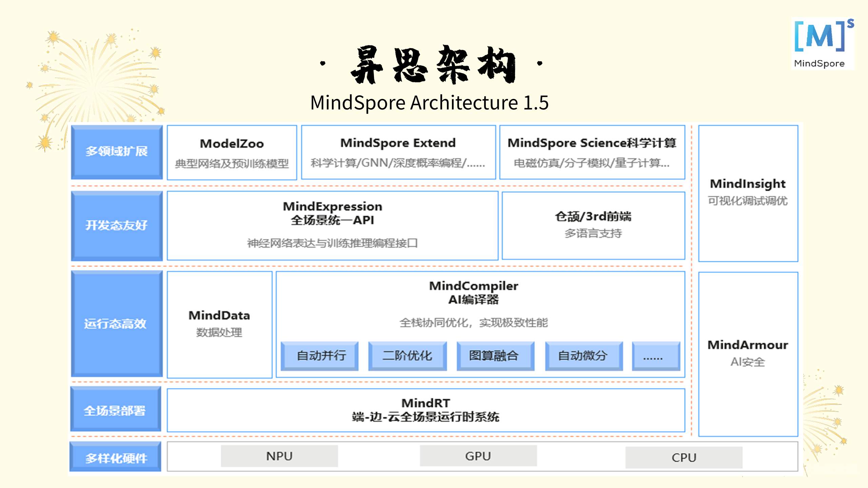Select the 多领域扩展 layer label

coord(117,151)
